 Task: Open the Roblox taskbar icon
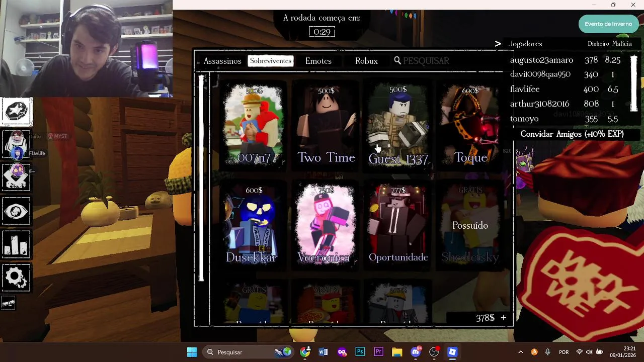tap(452, 352)
